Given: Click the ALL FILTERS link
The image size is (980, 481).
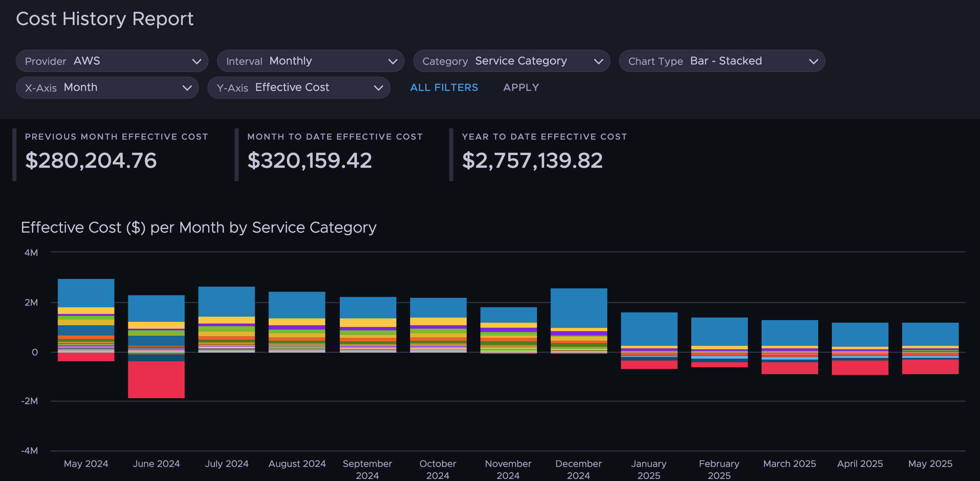Looking at the screenshot, I should (444, 87).
